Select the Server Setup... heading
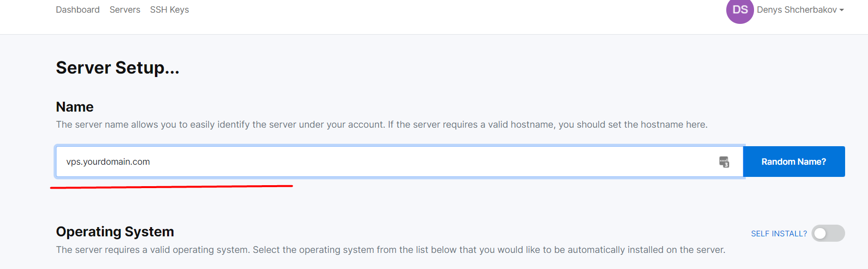 (117, 68)
